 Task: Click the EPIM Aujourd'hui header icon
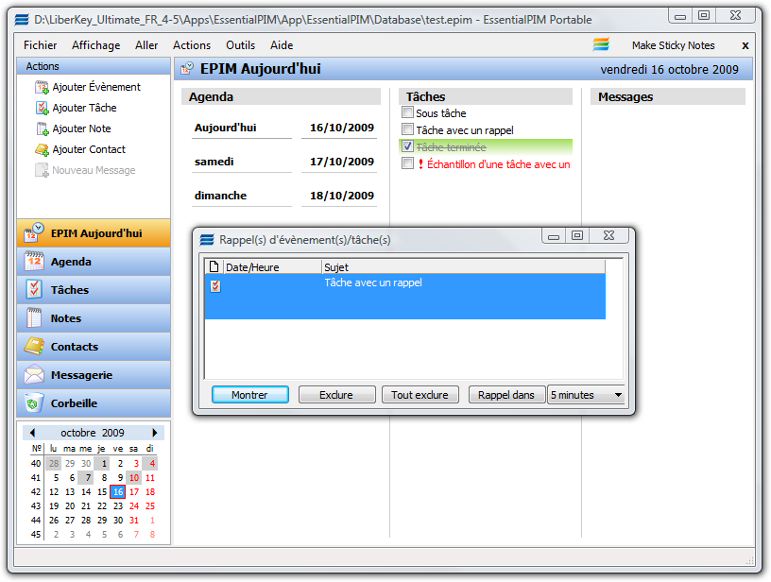point(187,68)
